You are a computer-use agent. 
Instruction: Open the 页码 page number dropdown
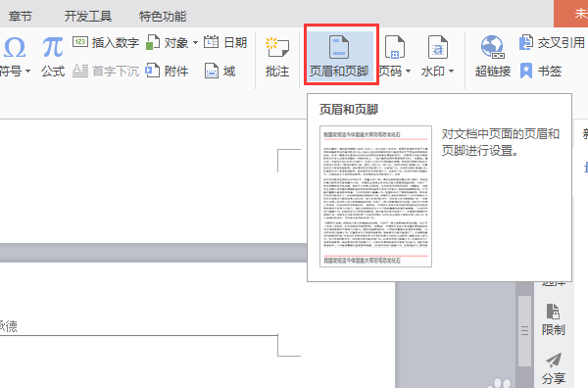395,57
